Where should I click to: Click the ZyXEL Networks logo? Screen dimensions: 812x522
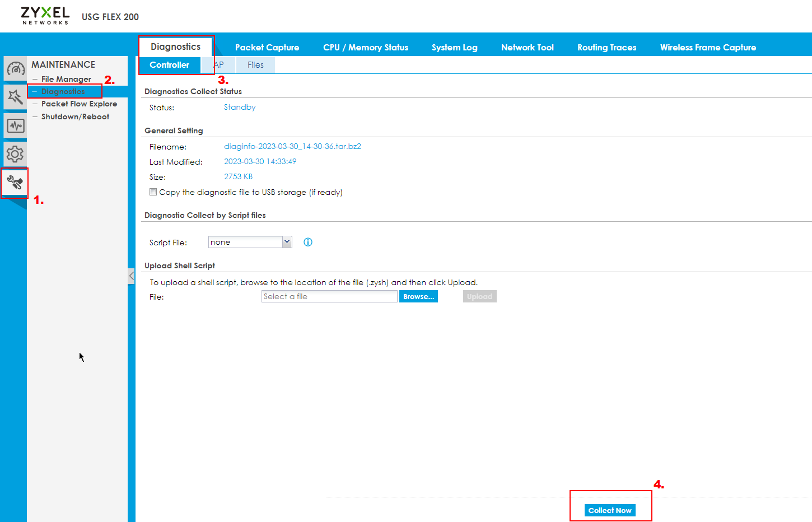pyautogui.click(x=45, y=16)
